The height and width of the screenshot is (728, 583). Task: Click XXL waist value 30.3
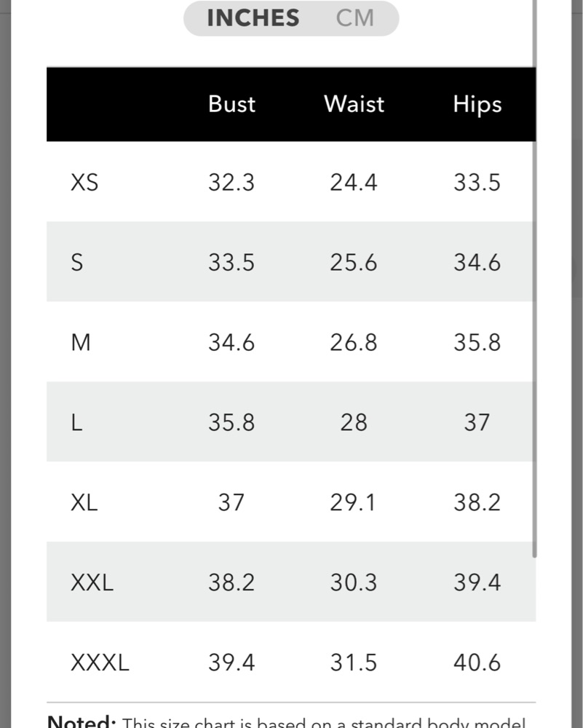pyautogui.click(x=354, y=582)
